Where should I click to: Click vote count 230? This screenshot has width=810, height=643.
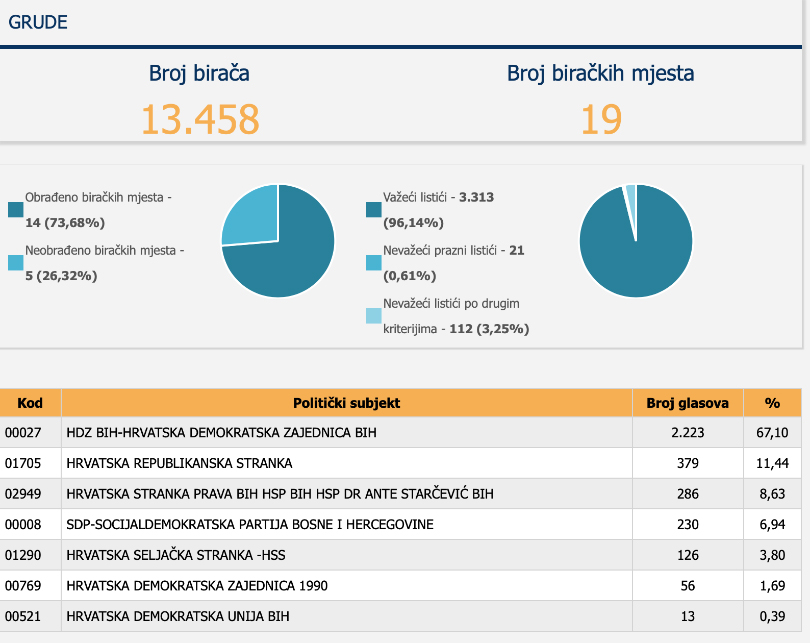688,524
